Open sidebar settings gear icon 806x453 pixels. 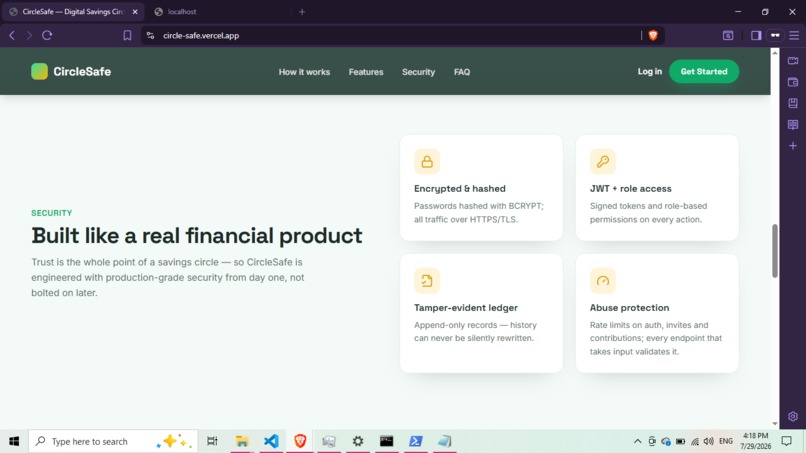point(793,416)
